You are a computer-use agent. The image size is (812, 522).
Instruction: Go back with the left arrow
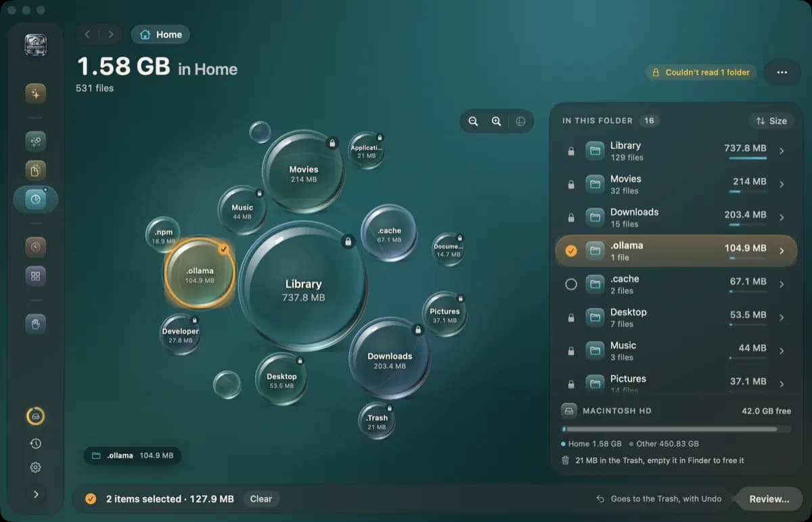87,35
